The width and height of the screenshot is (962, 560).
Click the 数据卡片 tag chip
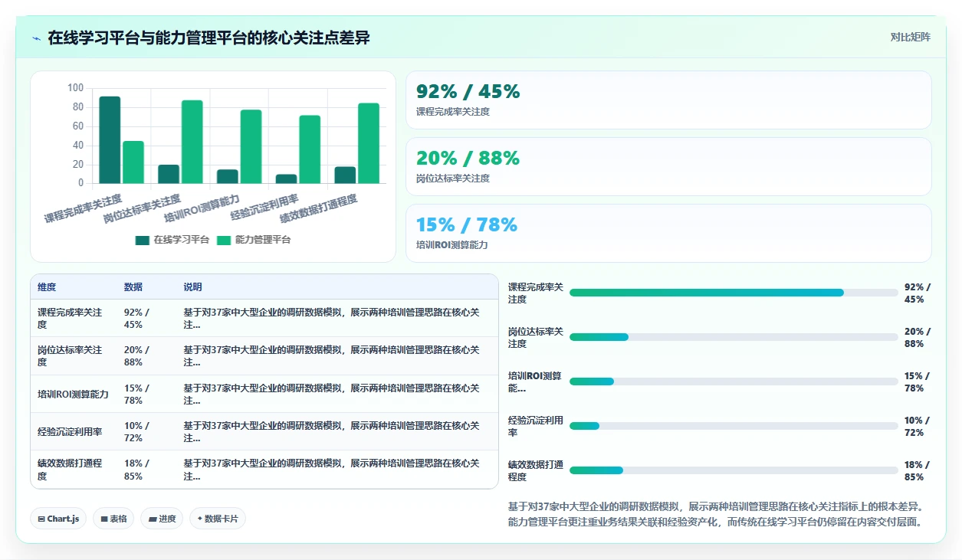click(218, 519)
